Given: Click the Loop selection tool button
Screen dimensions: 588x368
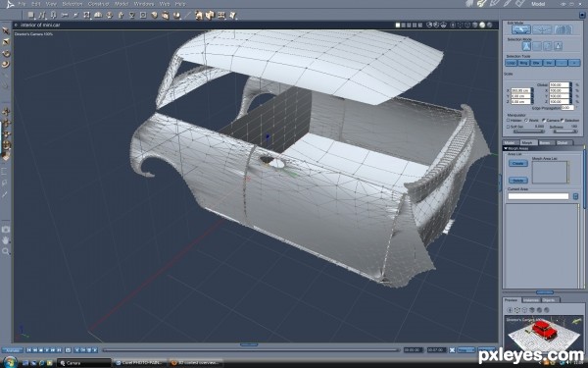Looking at the screenshot, I should pos(512,63).
